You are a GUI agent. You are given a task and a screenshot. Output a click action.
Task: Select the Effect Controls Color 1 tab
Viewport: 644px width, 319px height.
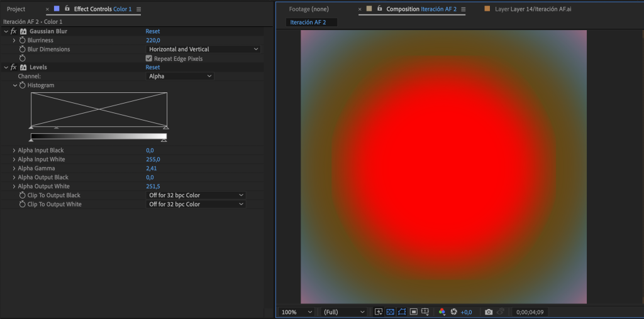click(103, 9)
